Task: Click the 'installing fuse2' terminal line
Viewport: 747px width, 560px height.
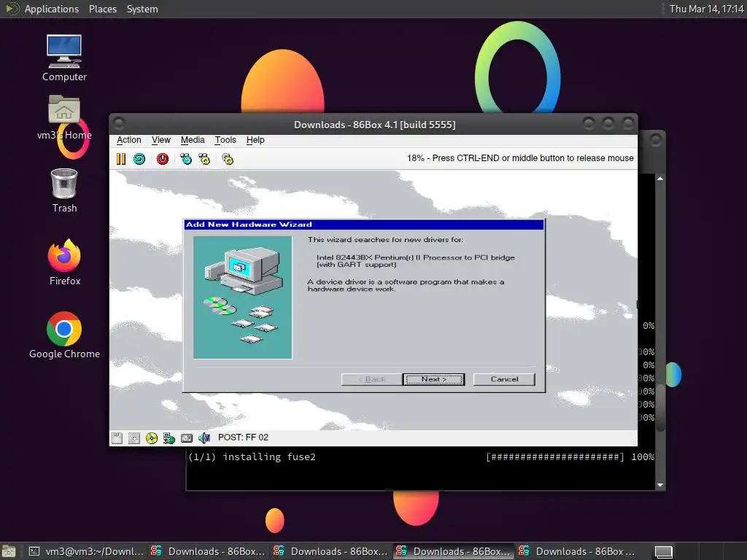Action: coord(252,457)
